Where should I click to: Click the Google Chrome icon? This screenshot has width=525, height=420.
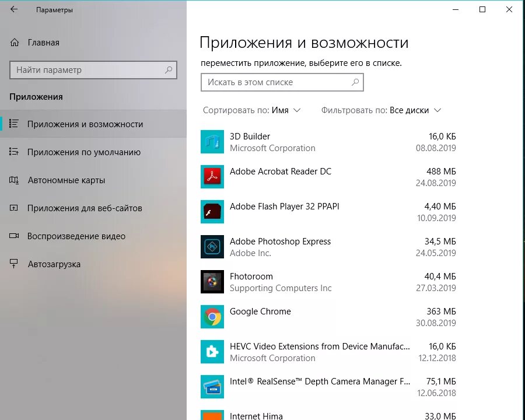point(212,317)
